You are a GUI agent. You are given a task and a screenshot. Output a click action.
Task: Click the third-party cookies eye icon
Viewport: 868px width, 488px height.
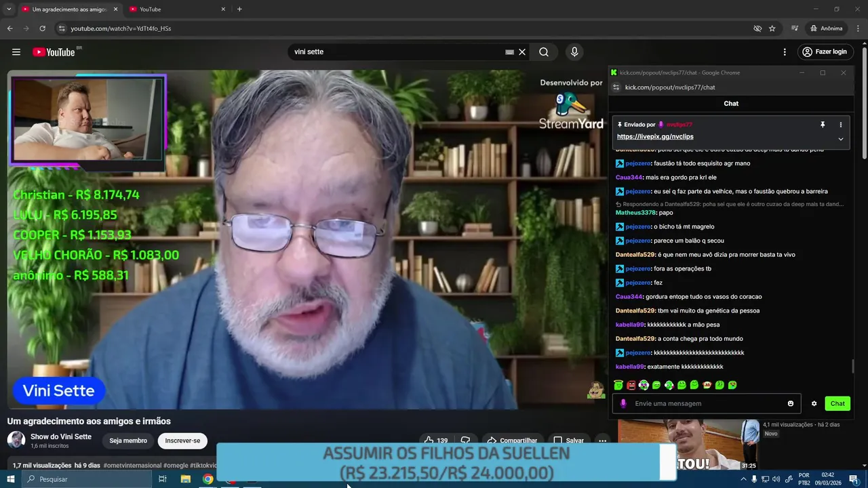[757, 28]
